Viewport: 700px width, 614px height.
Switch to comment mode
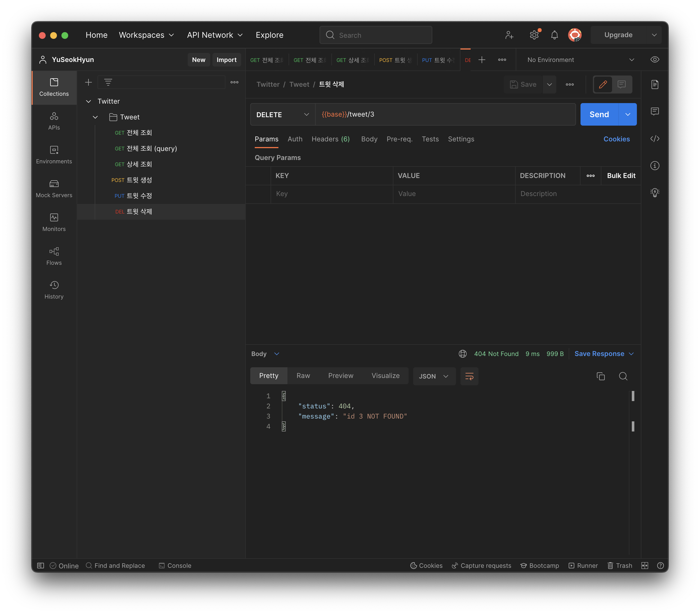click(622, 84)
